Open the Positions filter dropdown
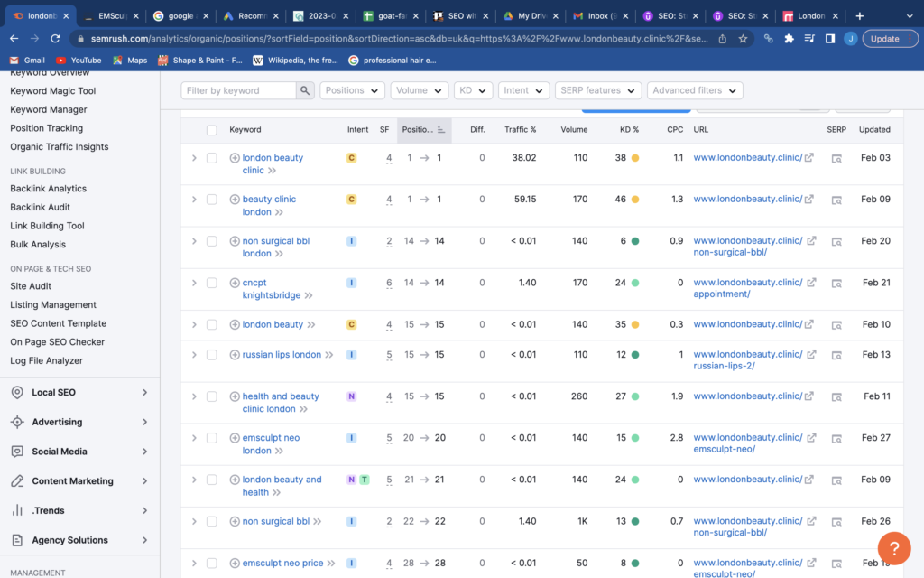The image size is (924, 578). [x=353, y=90]
